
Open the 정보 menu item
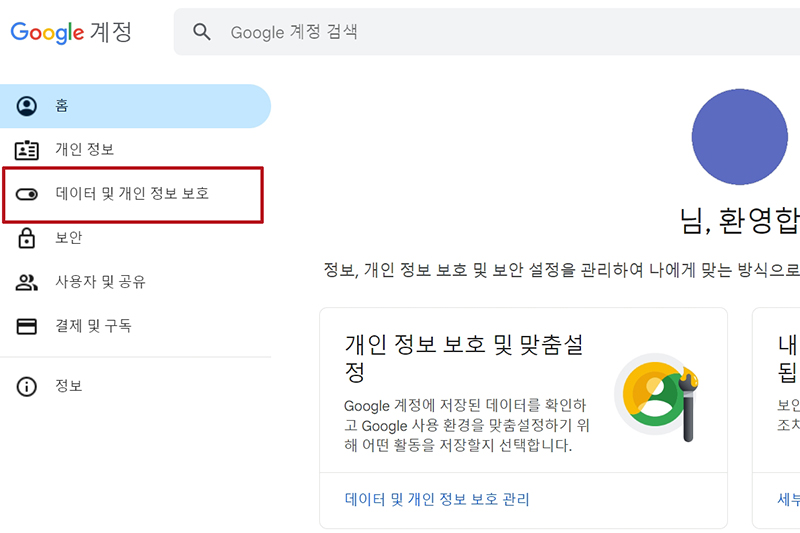tap(135, 386)
